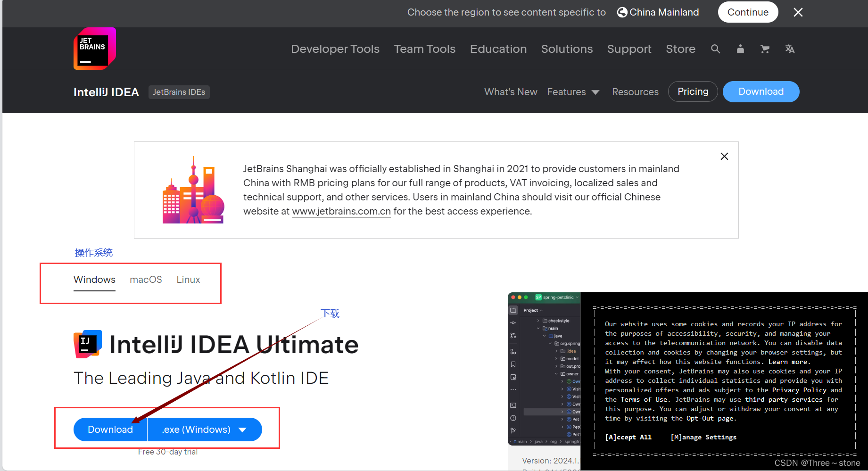
Task: Click the Git branch icon in IDE sidebar
Action: pos(513,430)
